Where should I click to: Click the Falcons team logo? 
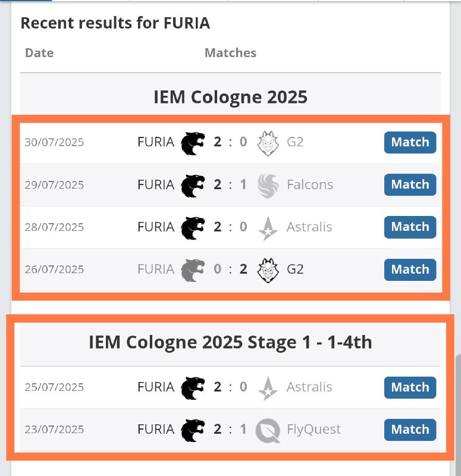[x=268, y=185]
